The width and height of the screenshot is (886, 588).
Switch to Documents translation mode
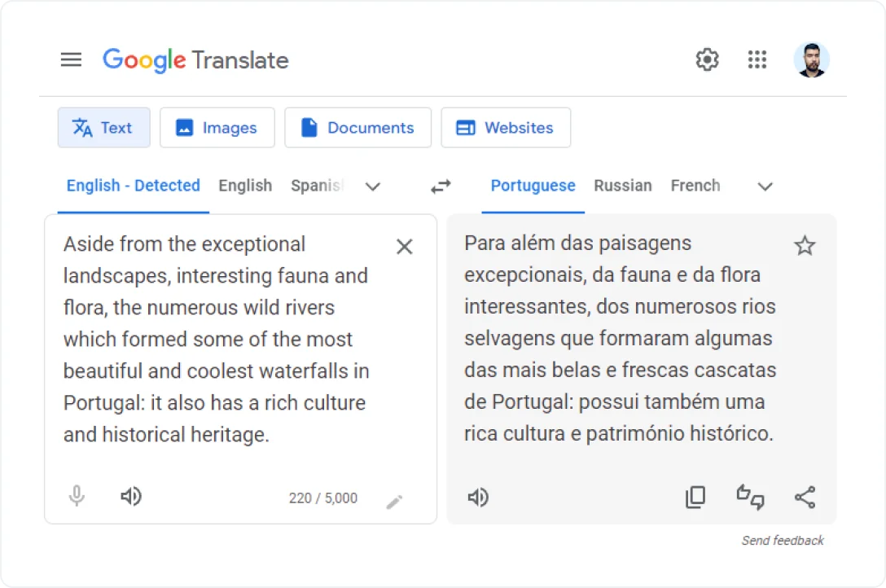click(357, 127)
